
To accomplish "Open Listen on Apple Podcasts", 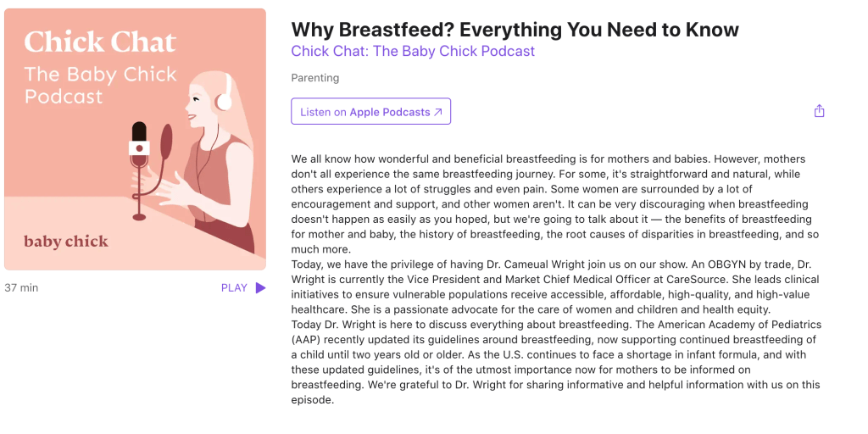I will click(x=370, y=112).
